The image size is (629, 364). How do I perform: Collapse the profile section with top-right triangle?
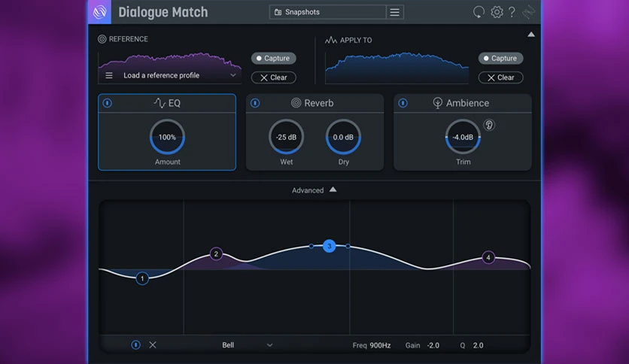[x=531, y=35]
